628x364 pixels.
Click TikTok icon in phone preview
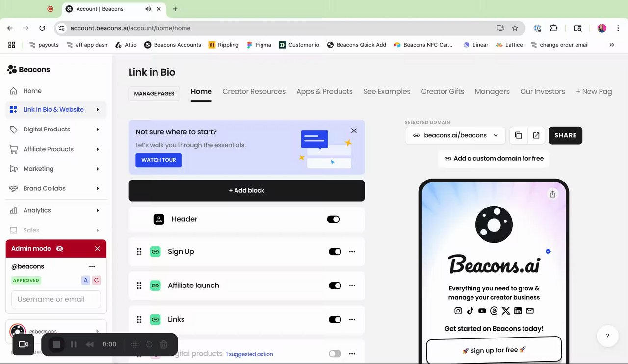470,311
